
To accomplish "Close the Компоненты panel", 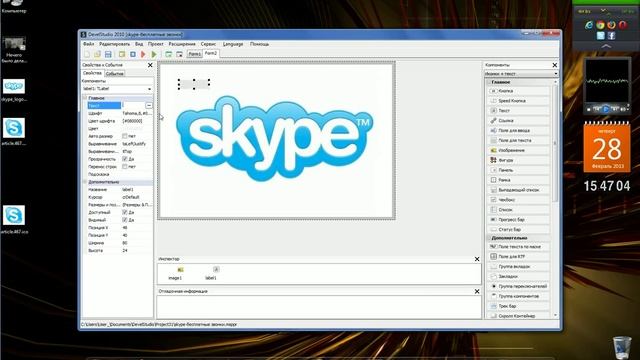I will pyautogui.click(x=554, y=65).
